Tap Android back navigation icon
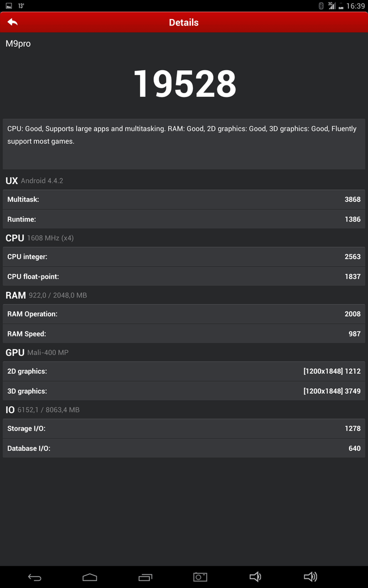Viewport: 368px width, 588px height. (34, 577)
